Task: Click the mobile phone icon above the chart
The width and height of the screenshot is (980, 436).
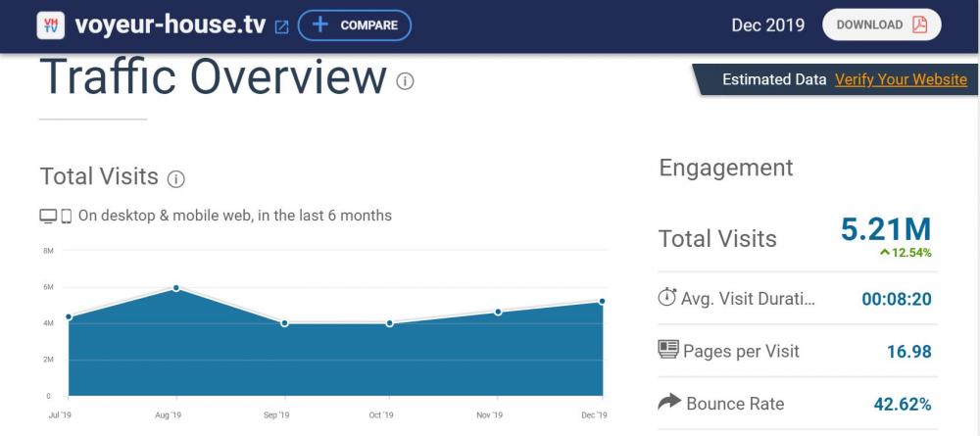Action: click(x=67, y=216)
